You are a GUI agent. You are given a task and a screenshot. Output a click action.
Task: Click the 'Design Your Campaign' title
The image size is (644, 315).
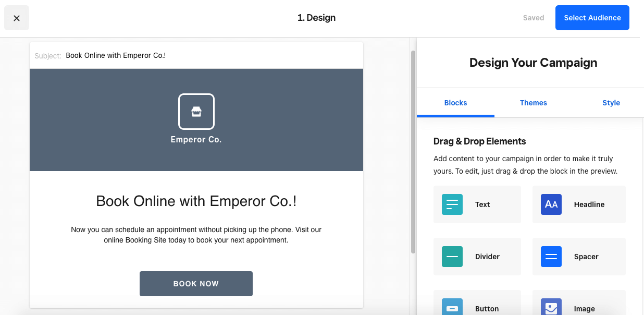[x=534, y=63]
